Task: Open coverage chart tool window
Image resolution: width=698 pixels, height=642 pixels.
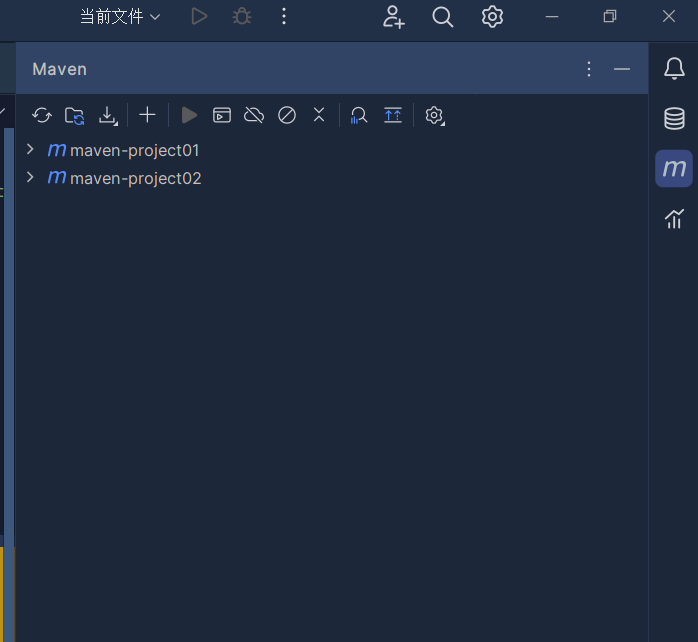Action: [x=674, y=219]
